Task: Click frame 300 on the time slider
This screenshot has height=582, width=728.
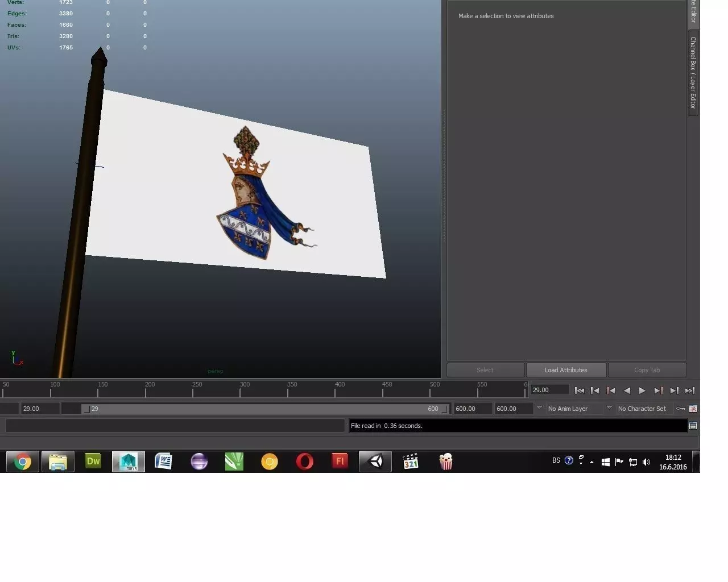Action: point(240,390)
